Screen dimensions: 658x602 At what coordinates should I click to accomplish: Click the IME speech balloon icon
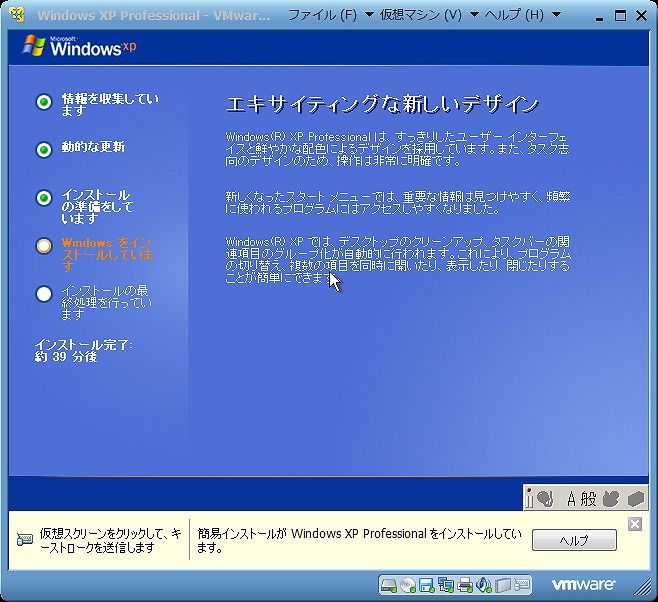545,499
